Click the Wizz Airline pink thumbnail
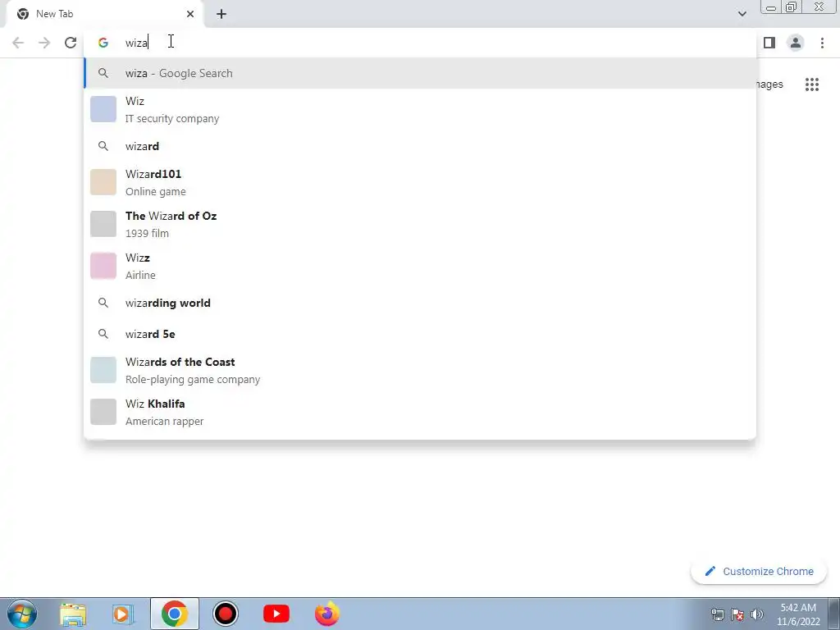The image size is (840, 630). (x=103, y=266)
